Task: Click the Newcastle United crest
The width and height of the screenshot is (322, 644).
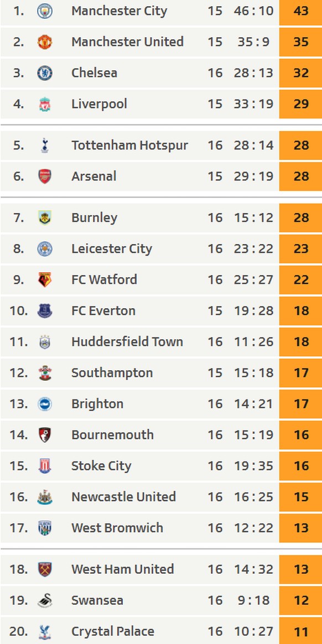Action: point(45,497)
